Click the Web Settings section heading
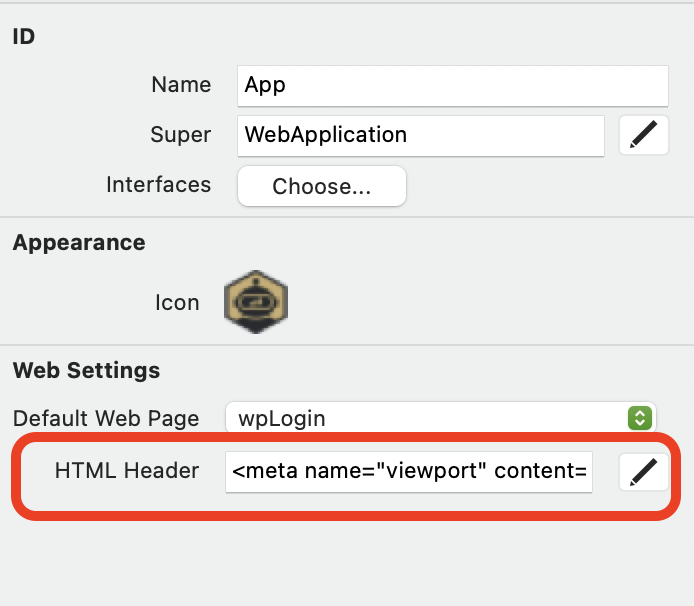Image resolution: width=694 pixels, height=606 pixels. coord(86,370)
